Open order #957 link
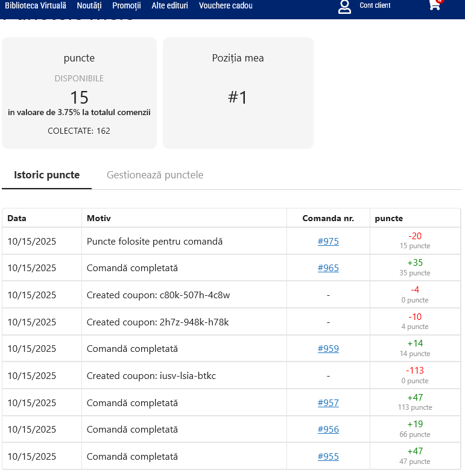Screen dimensions: 465x476 tap(328, 402)
